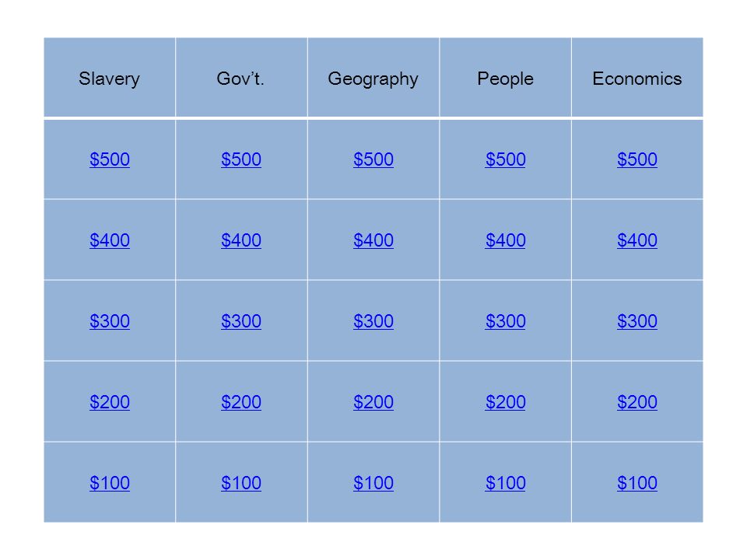The image size is (747, 560).
Task: Select People for $300
Action: pyautogui.click(x=506, y=321)
